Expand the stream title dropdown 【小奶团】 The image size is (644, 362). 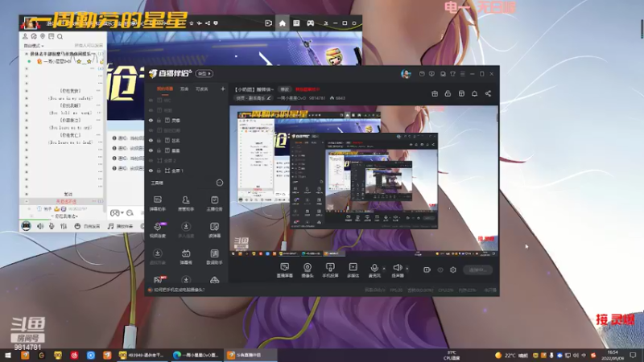[x=254, y=89]
